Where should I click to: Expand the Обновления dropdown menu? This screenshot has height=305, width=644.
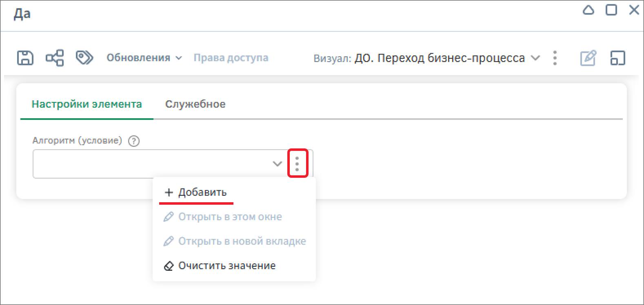[144, 58]
